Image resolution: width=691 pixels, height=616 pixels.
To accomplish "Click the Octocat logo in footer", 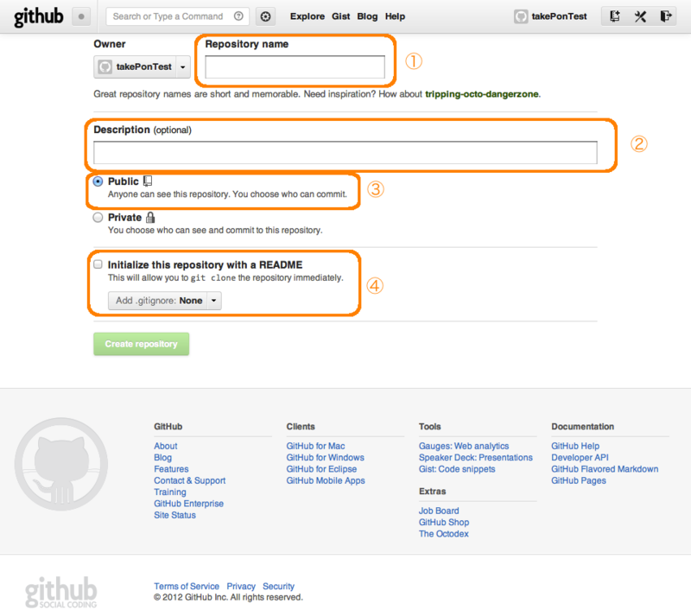I will (60, 464).
